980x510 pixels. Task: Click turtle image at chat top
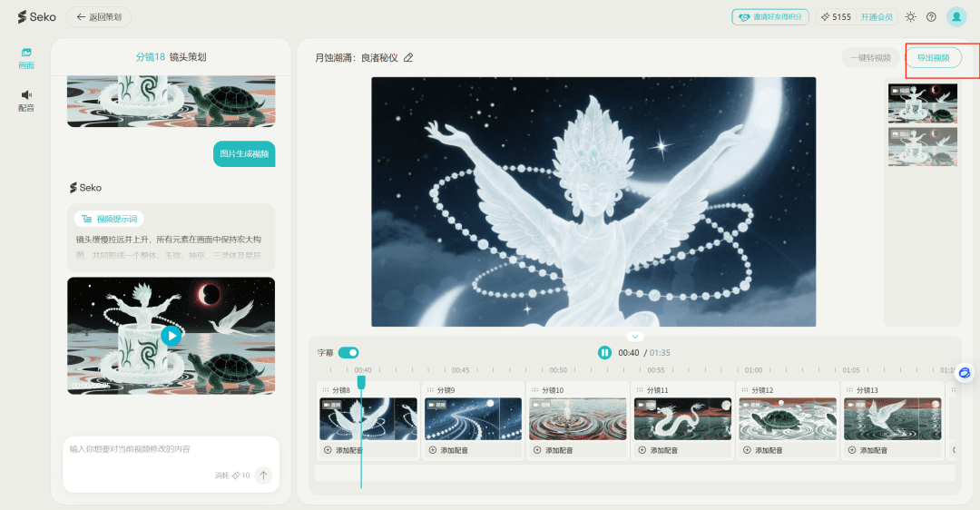click(x=171, y=102)
